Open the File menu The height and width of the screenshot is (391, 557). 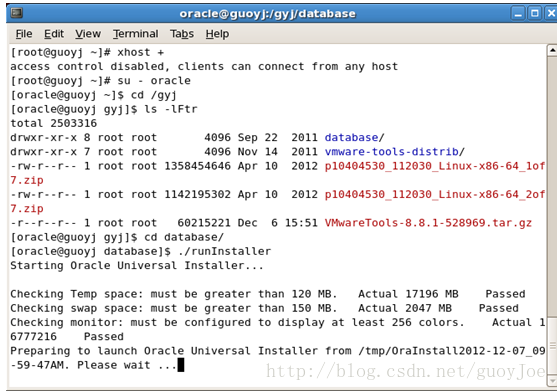click(x=24, y=34)
